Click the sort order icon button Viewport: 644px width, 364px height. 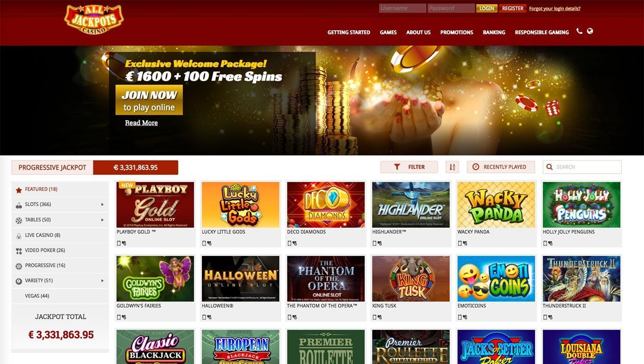[x=452, y=167]
